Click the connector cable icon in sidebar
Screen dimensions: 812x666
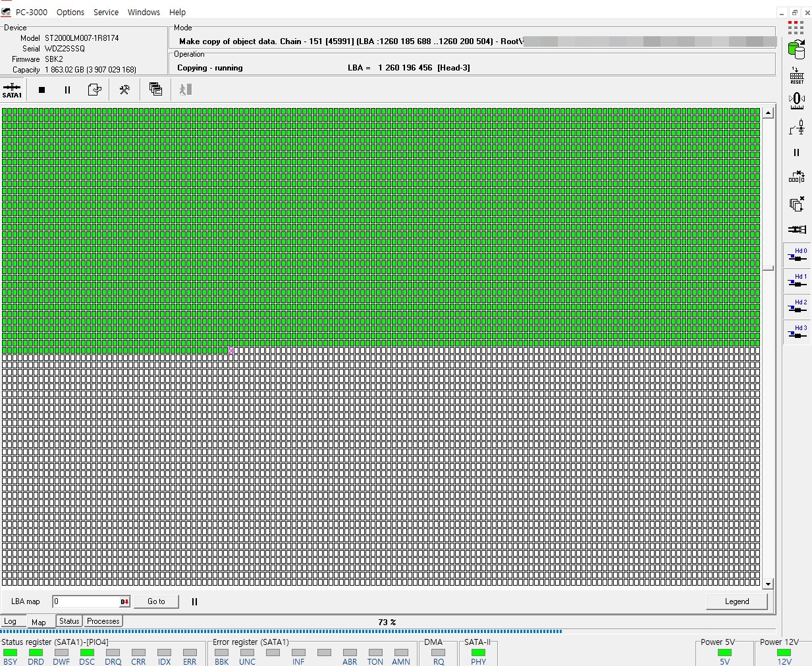tap(796, 229)
